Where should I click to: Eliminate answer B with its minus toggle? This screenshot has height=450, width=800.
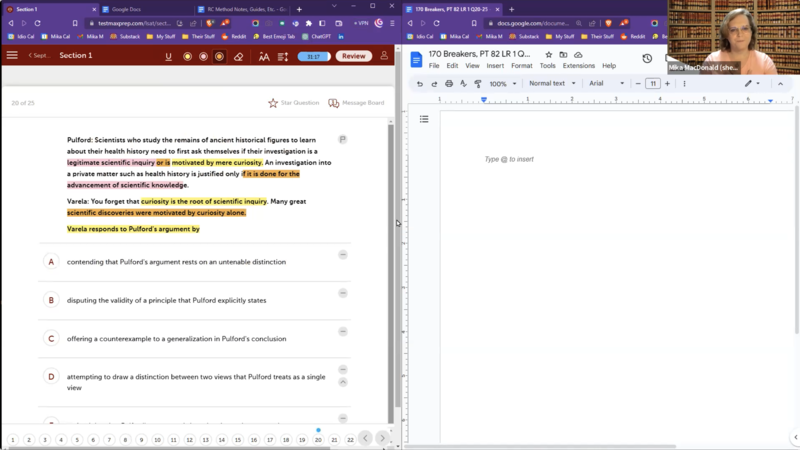tap(343, 293)
